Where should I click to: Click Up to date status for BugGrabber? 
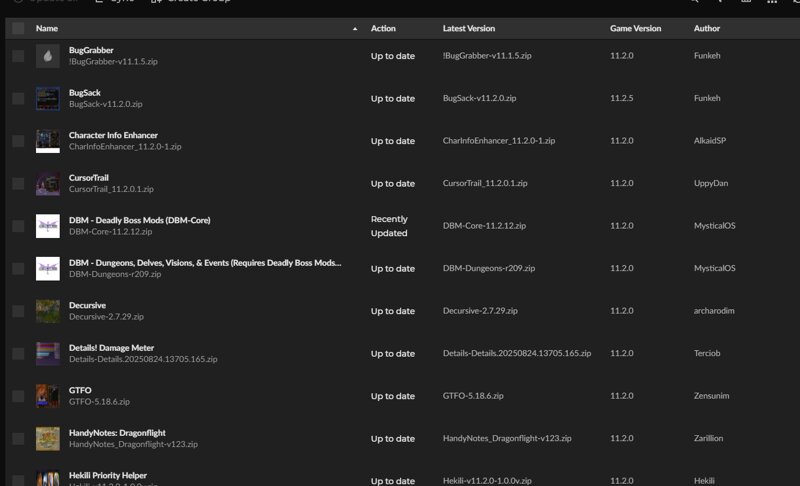coord(393,56)
